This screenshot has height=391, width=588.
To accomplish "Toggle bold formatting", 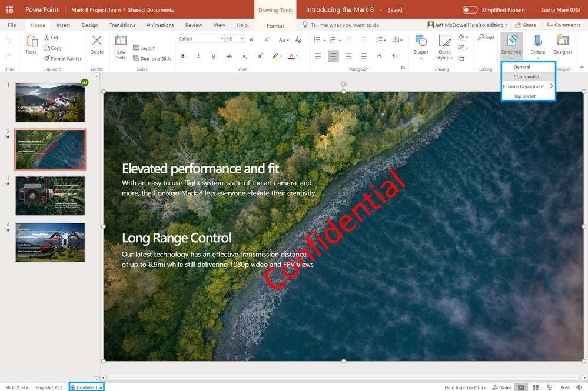I will [183, 56].
